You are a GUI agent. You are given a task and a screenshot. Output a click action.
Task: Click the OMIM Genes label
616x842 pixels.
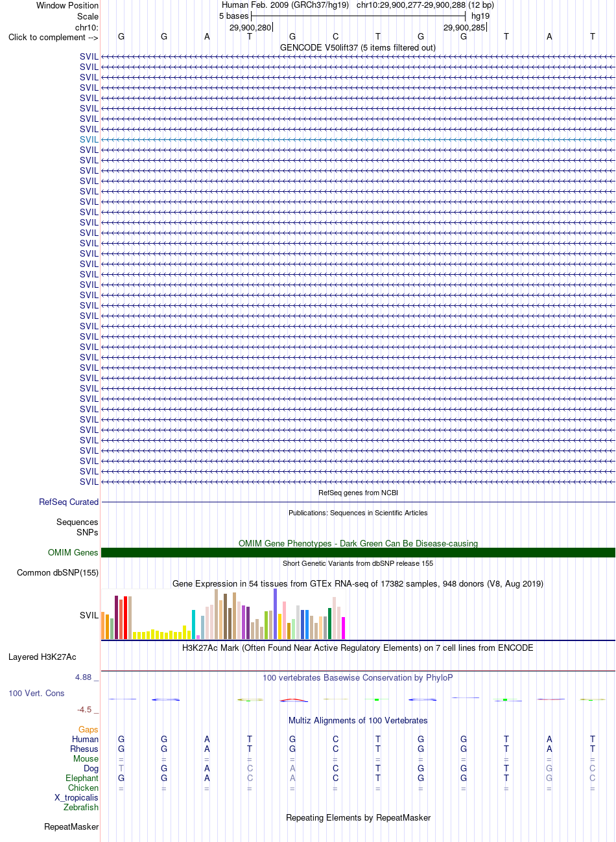tap(73, 552)
